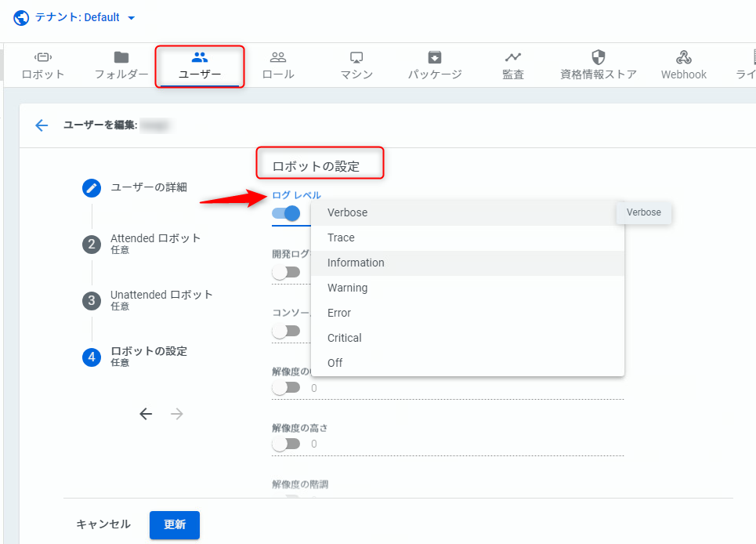Viewport: 756px width, 544px height.
Task: Open the パッケージ tab
Action: [435, 66]
